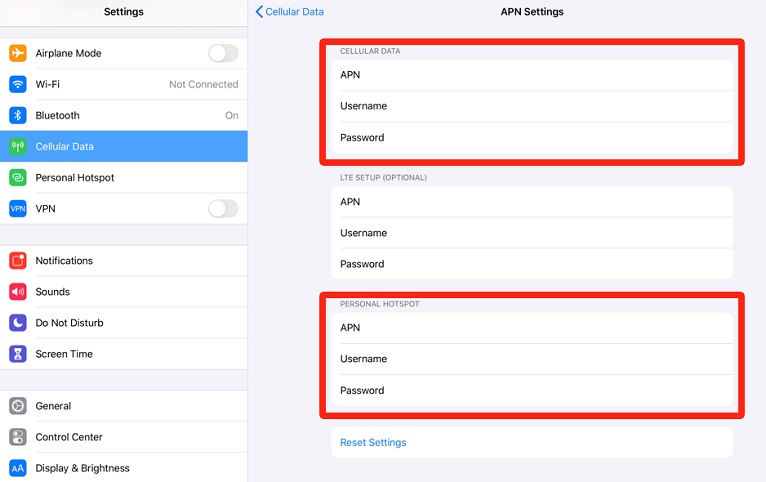Tap the Airplane Mode icon
This screenshot has width=766, height=482.
[x=18, y=53]
